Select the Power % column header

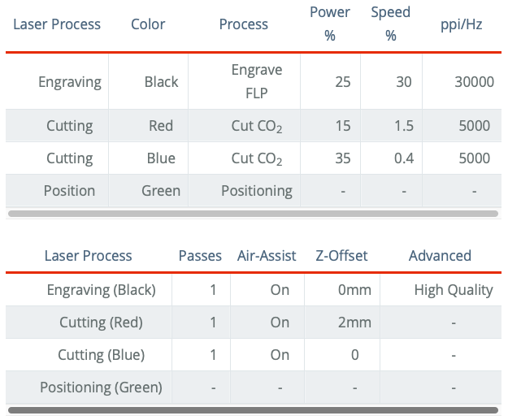[330, 24]
